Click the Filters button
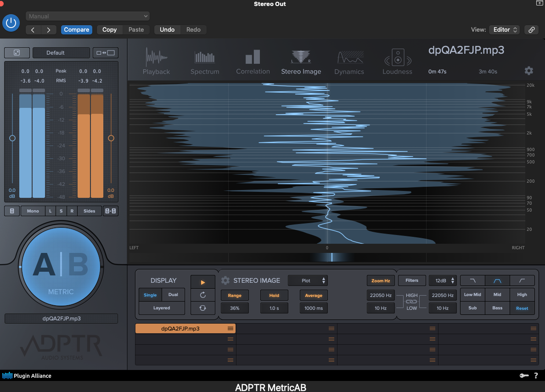This screenshot has width=545, height=392. tap(412, 280)
